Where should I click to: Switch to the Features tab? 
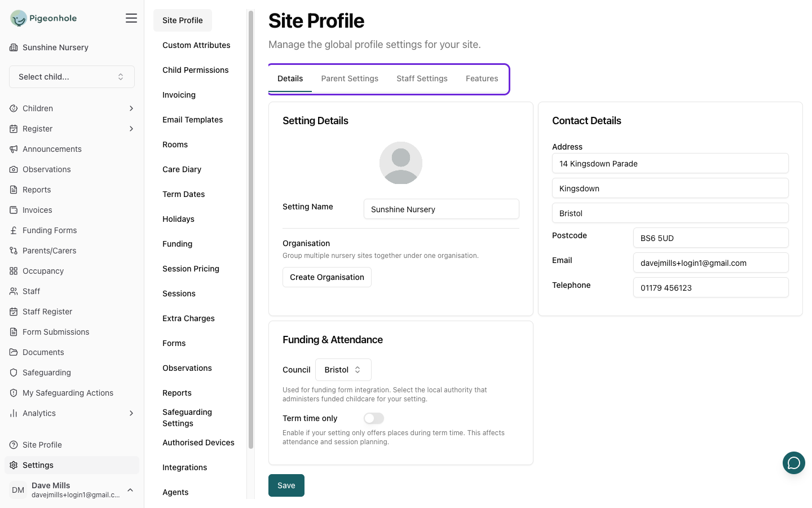click(x=482, y=78)
